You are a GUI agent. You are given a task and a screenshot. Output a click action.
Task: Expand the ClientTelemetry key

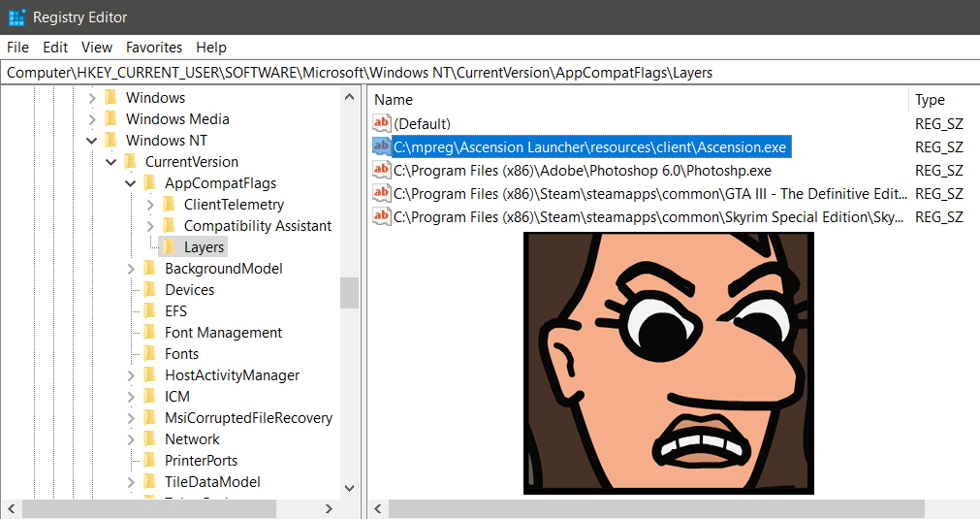pos(150,205)
